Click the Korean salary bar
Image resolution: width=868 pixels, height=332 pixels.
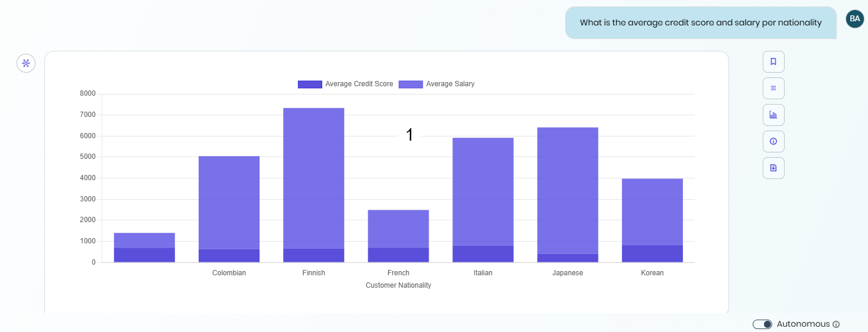point(652,211)
